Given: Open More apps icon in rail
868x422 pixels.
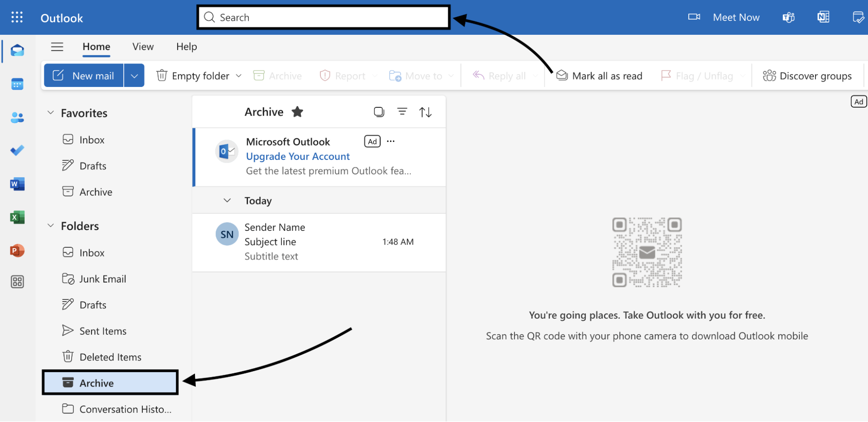Looking at the screenshot, I should coord(17,282).
